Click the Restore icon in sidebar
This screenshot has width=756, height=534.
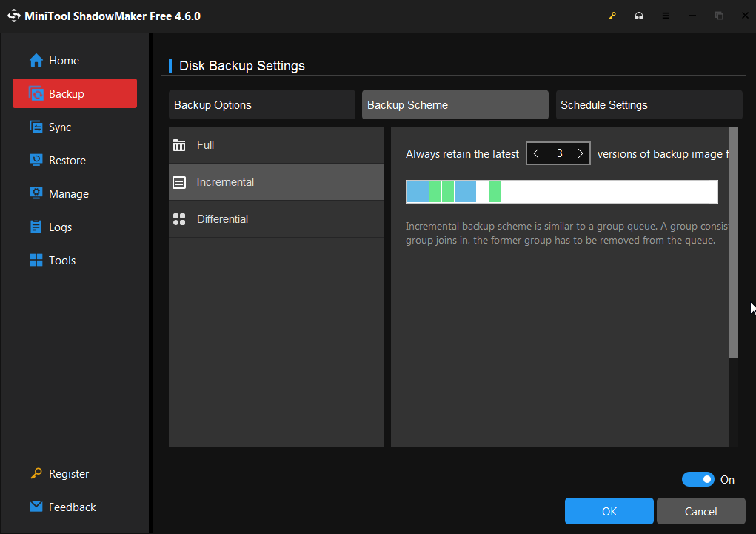pyautogui.click(x=36, y=160)
